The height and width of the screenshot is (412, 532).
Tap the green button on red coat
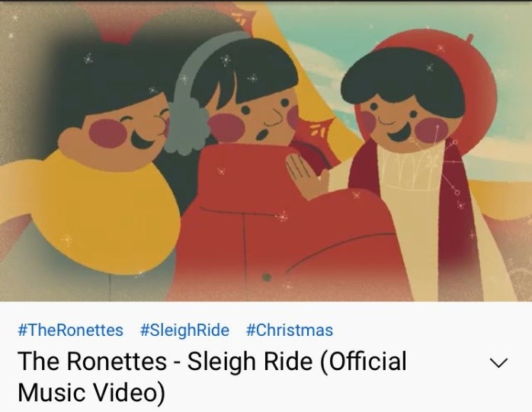pos(267,277)
